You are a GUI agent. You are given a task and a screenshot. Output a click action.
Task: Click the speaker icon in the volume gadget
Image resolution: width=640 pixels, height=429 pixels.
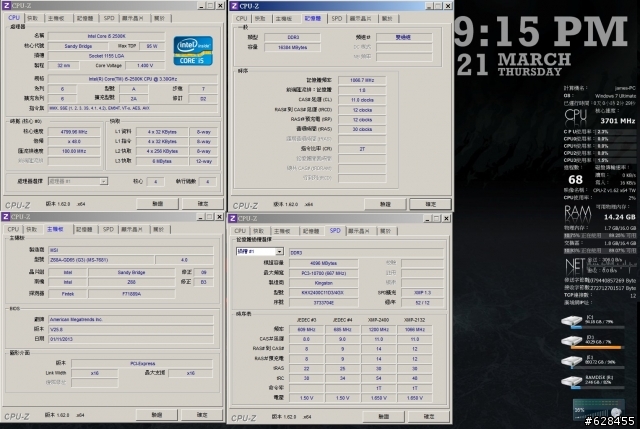click(616, 411)
